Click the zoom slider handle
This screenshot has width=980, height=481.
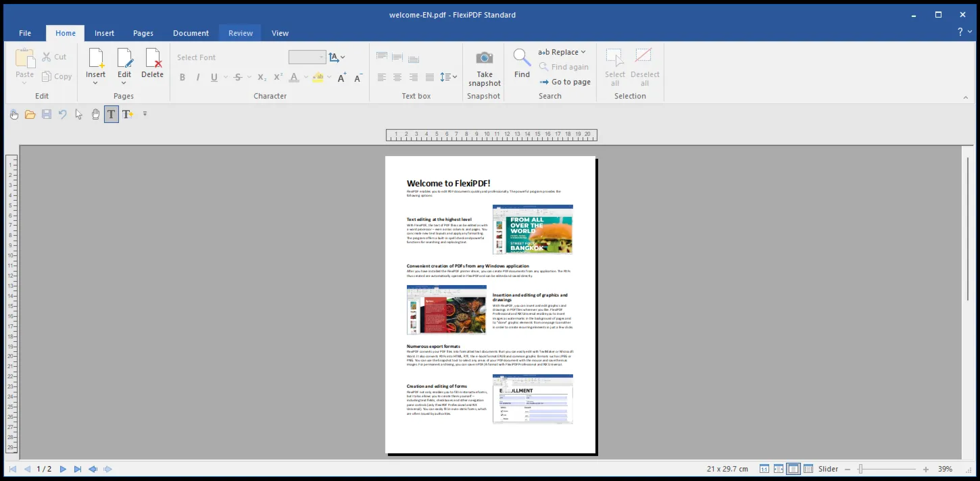click(x=860, y=469)
